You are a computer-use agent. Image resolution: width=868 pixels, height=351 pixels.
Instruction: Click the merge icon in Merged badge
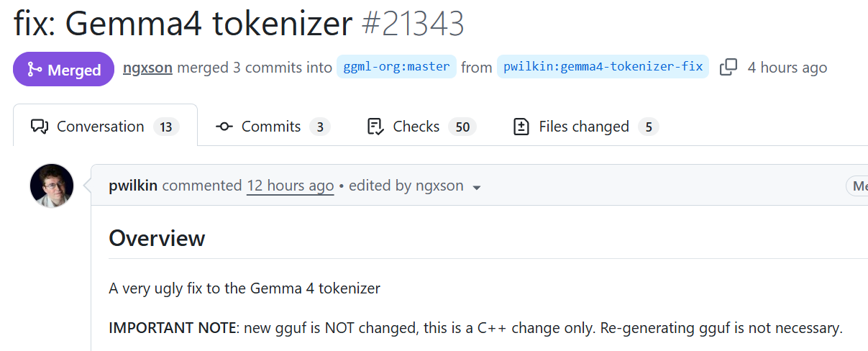coord(34,70)
